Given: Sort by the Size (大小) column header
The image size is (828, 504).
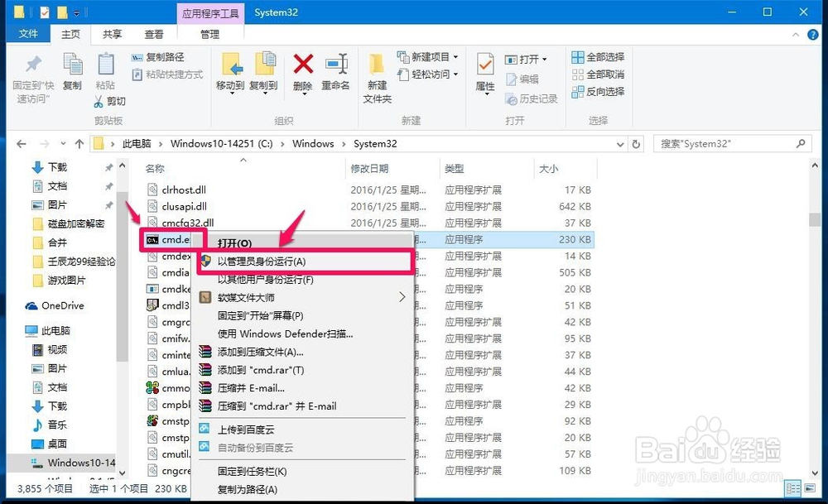Looking at the screenshot, I should point(548,168).
